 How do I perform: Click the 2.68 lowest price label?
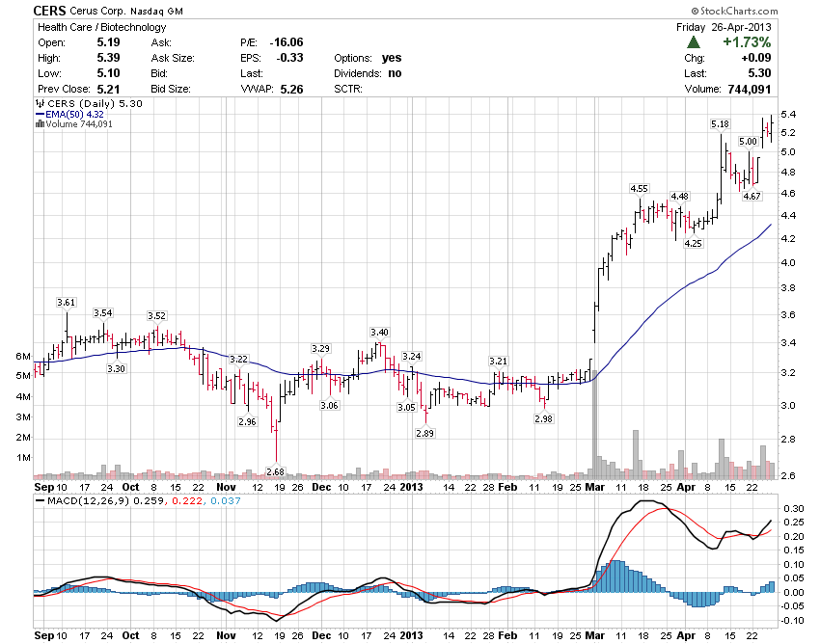276,471
